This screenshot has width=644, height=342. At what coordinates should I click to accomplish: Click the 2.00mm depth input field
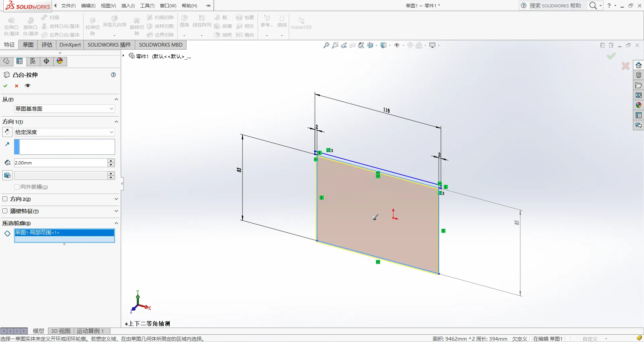(x=60, y=163)
